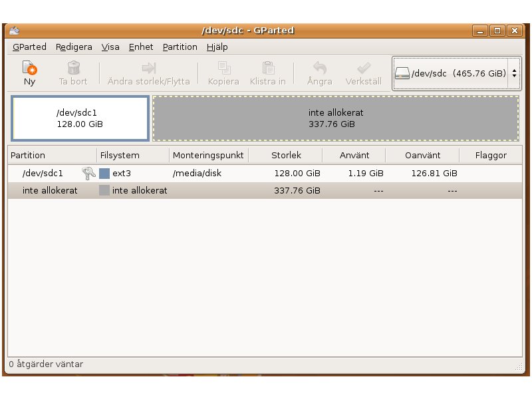Open the Enhet menu
Screen dimensions: 532x399
click(x=141, y=47)
